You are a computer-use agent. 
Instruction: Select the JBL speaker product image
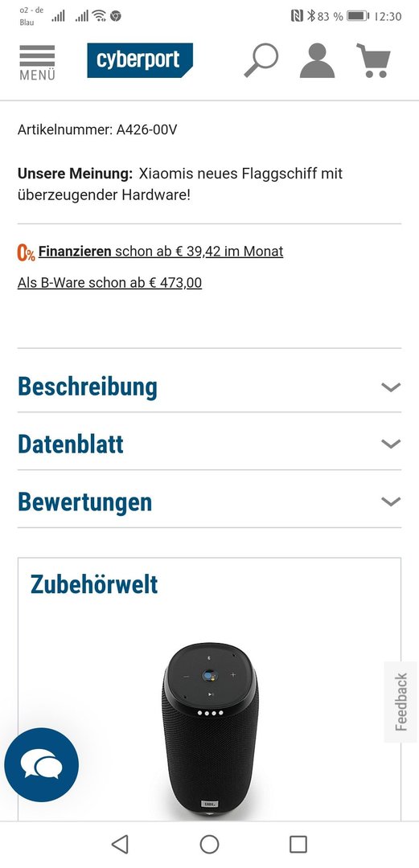(210, 731)
